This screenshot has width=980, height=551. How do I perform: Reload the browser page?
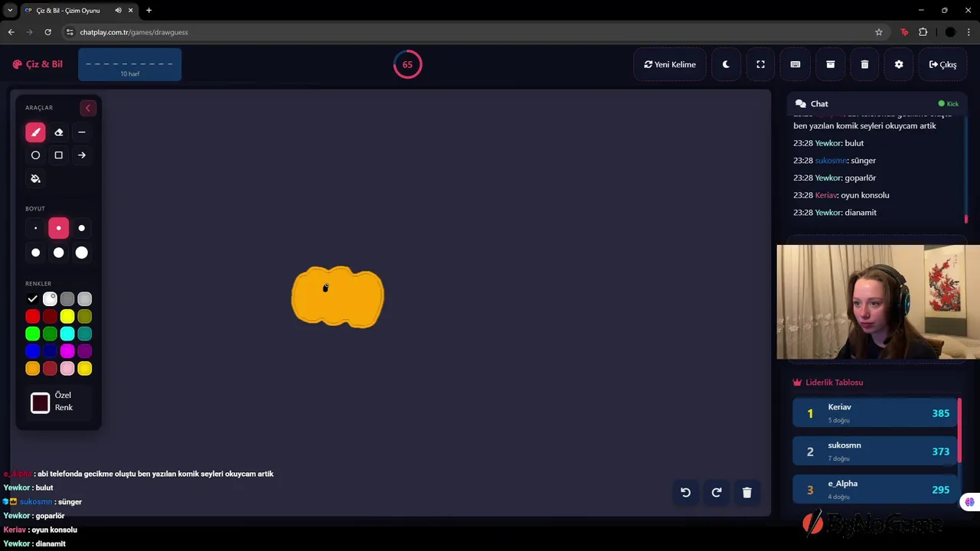point(47,32)
